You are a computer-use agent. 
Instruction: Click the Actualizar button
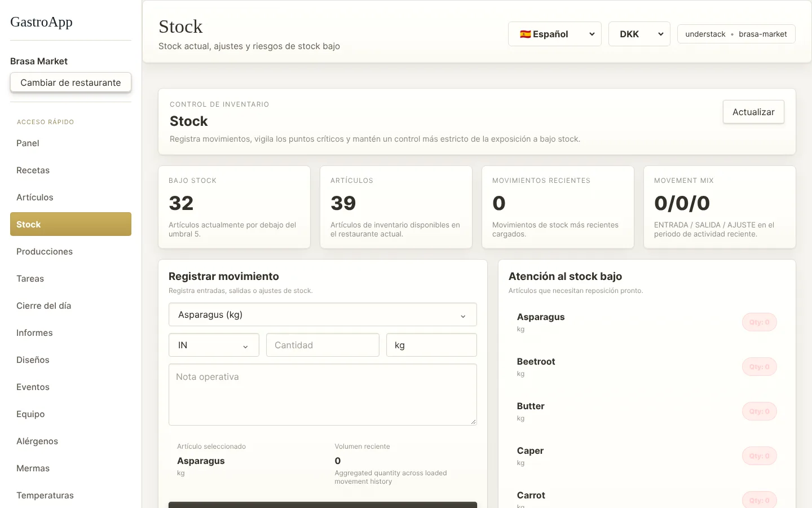[x=753, y=112]
